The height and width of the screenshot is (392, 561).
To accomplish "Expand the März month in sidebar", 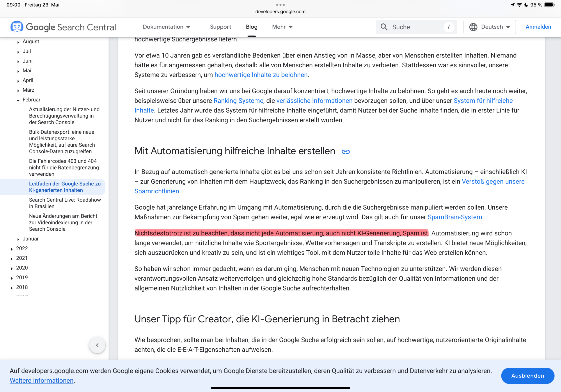I will 18,91.
